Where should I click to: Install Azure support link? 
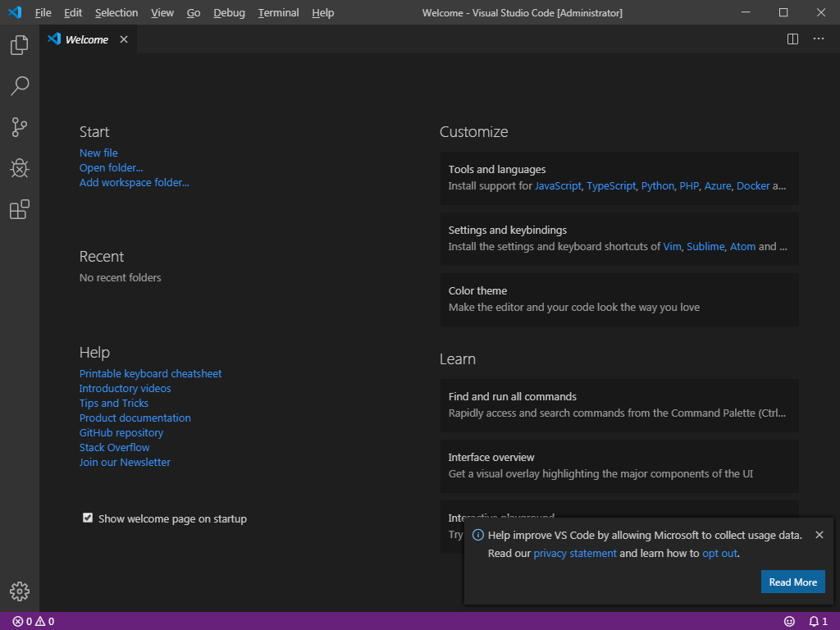point(718,186)
